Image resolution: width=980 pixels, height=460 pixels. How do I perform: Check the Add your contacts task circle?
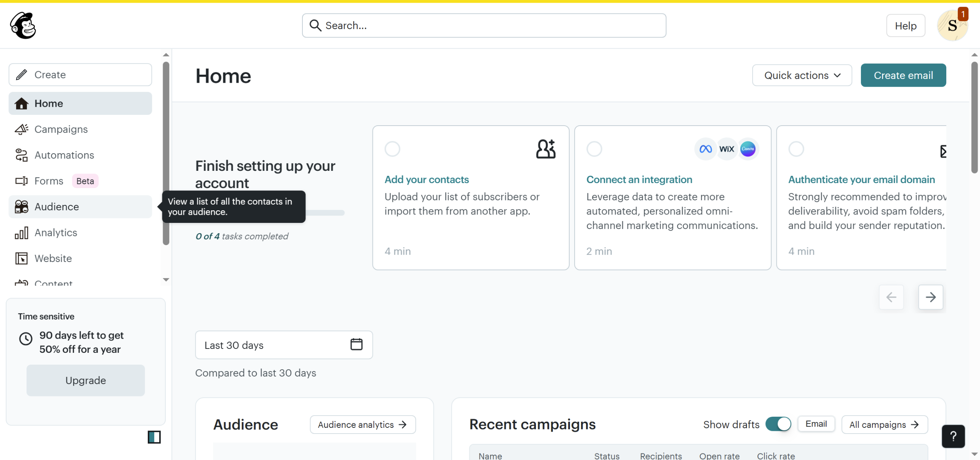click(x=392, y=149)
